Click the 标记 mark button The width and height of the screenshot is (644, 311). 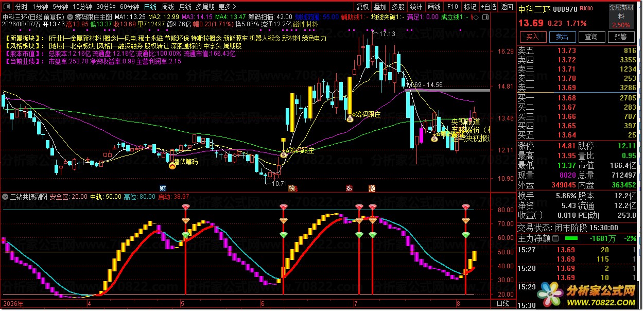(470, 7)
